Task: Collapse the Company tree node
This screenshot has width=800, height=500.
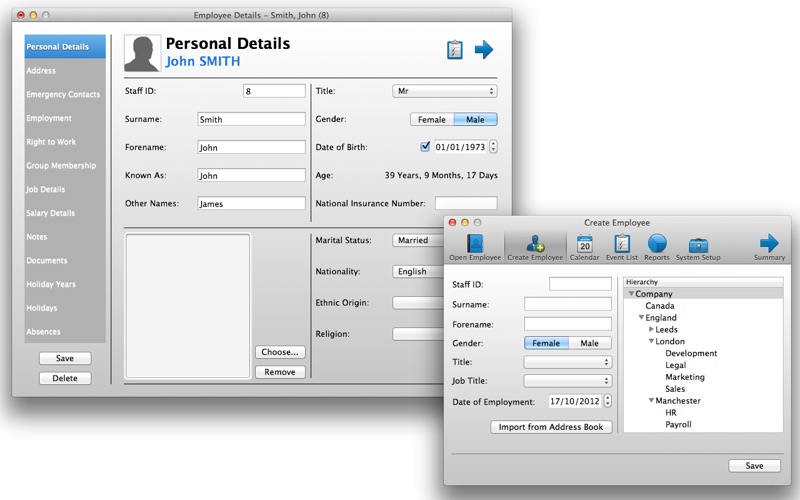Action: click(x=631, y=293)
